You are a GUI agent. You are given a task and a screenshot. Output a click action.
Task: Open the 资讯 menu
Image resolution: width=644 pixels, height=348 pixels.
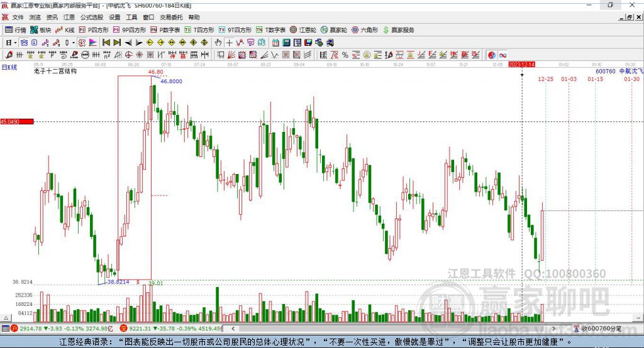coord(52,17)
